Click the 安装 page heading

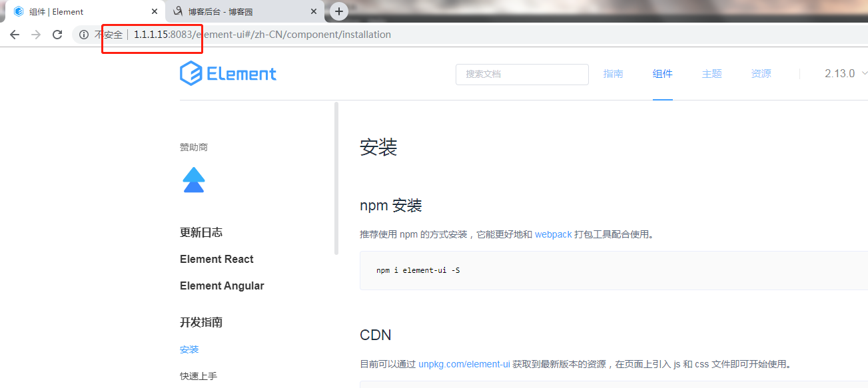coord(378,148)
